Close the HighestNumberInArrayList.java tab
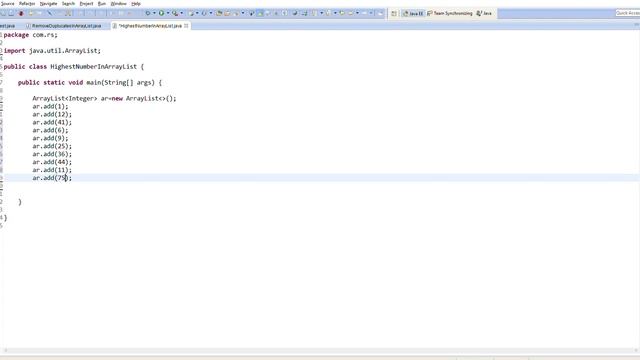The width and height of the screenshot is (640, 360). coord(186,26)
